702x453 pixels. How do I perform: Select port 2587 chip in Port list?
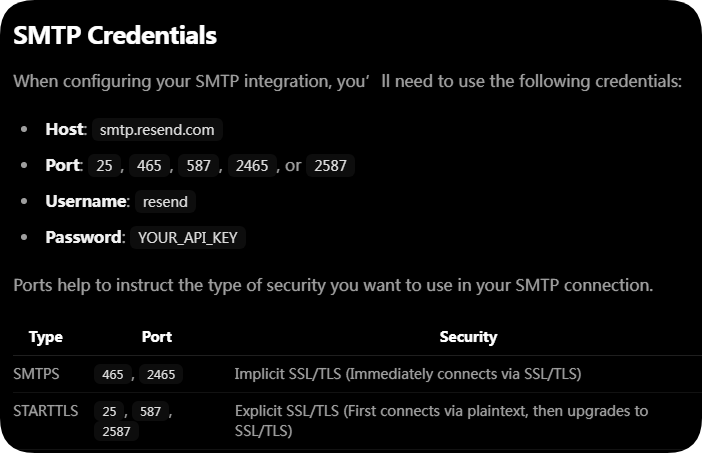[330, 166]
